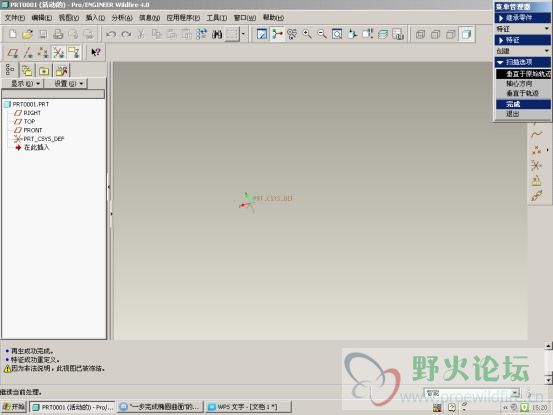Click the datum point tool in right toolbar
The height and width of the screenshot is (415, 553).
pos(536,150)
